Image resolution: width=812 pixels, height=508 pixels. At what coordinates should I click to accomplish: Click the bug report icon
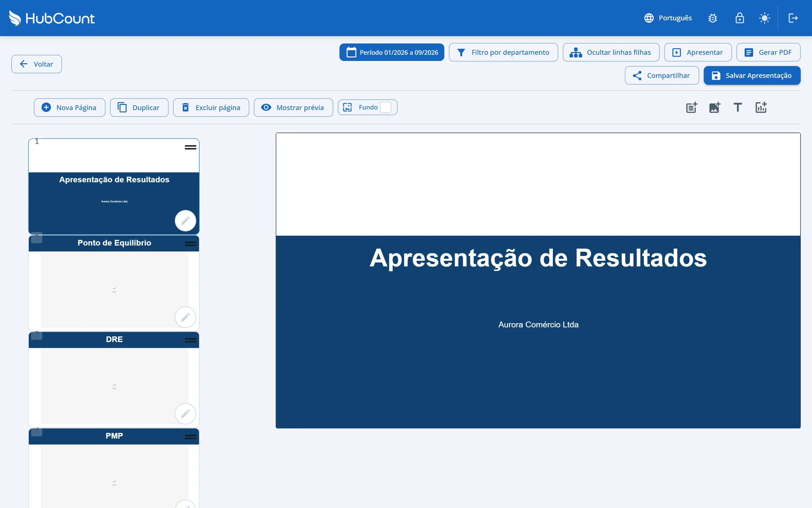713,18
